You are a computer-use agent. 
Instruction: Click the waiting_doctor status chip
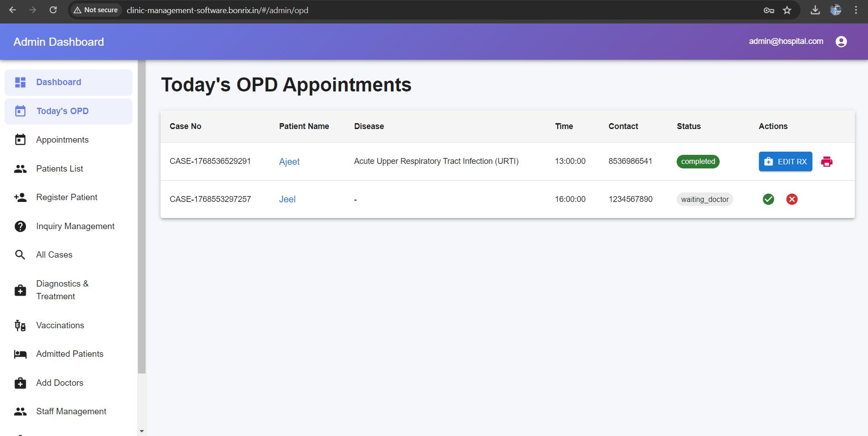coord(704,199)
